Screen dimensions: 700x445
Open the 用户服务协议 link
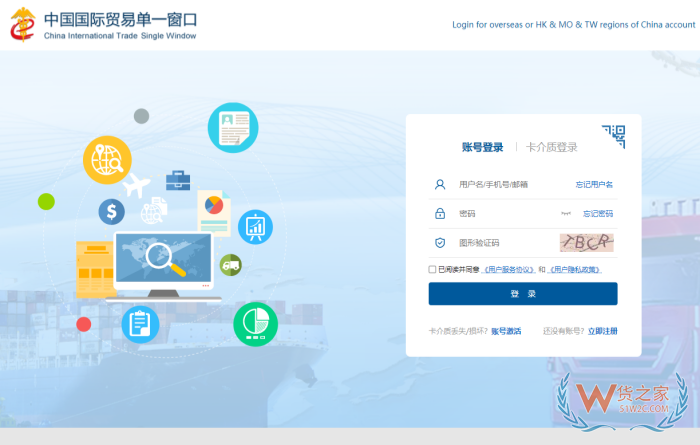click(x=510, y=270)
